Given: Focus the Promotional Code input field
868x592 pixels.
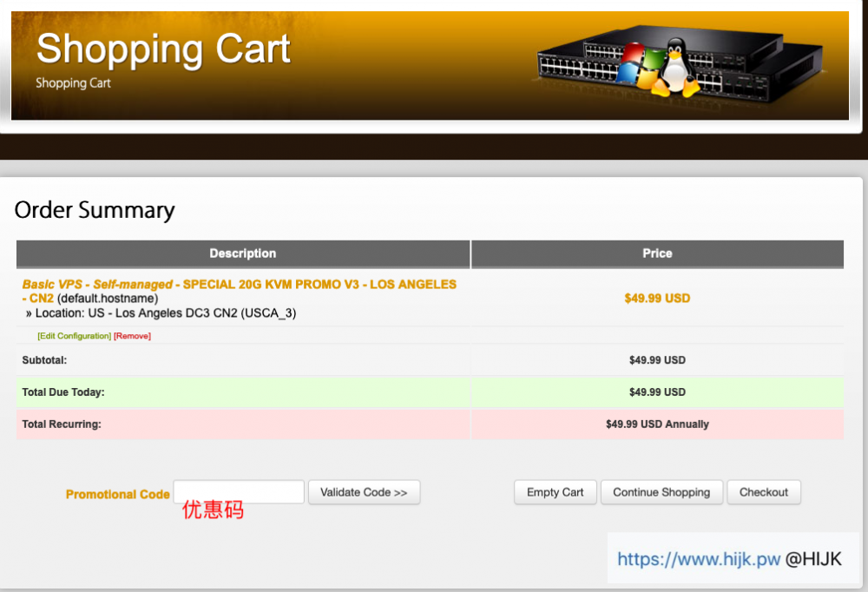Looking at the screenshot, I should [239, 492].
